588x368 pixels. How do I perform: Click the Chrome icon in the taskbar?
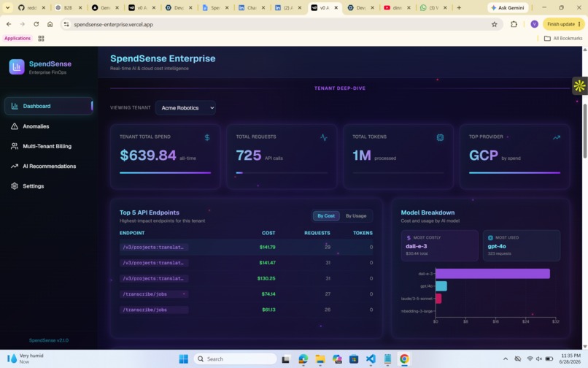coord(404,359)
